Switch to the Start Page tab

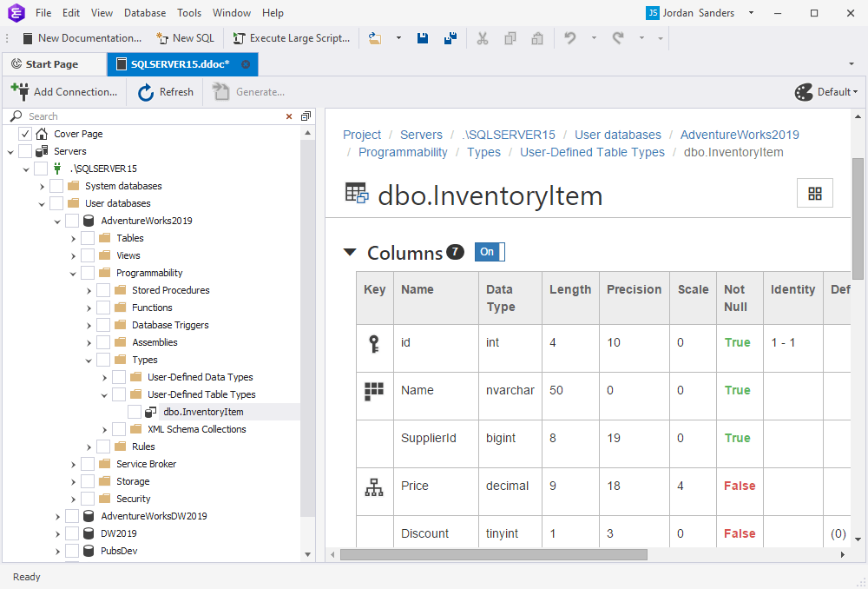pos(54,63)
